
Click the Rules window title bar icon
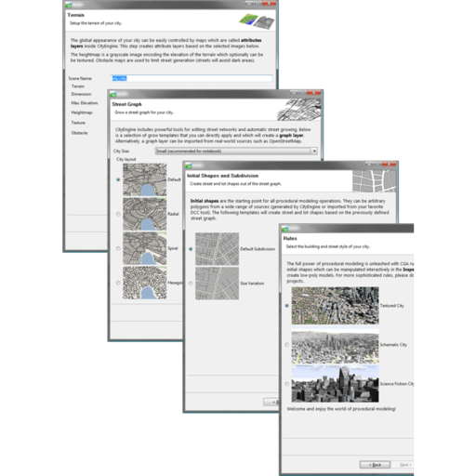point(284,229)
